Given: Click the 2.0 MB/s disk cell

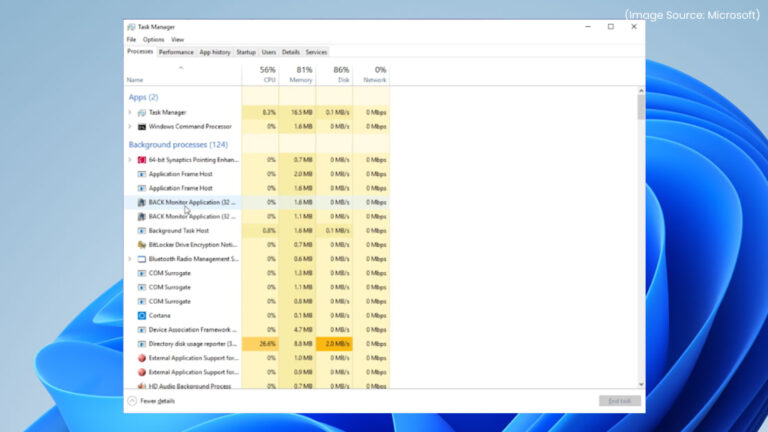Looking at the screenshot, I should coord(334,344).
